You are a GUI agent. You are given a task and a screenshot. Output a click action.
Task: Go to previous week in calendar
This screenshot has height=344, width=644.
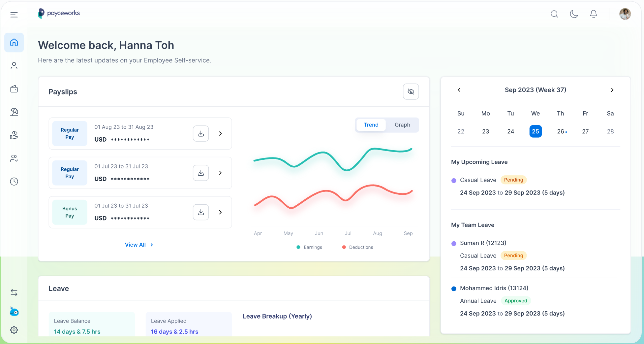pos(459,90)
